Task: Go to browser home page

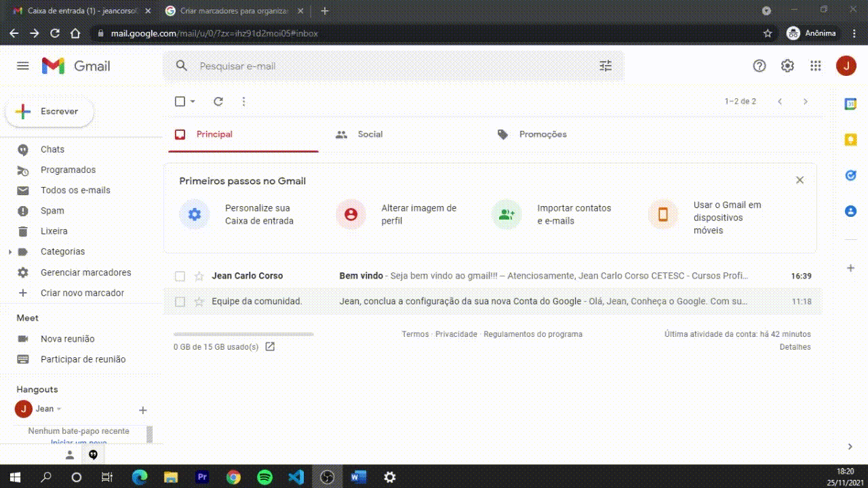Action: (75, 33)
